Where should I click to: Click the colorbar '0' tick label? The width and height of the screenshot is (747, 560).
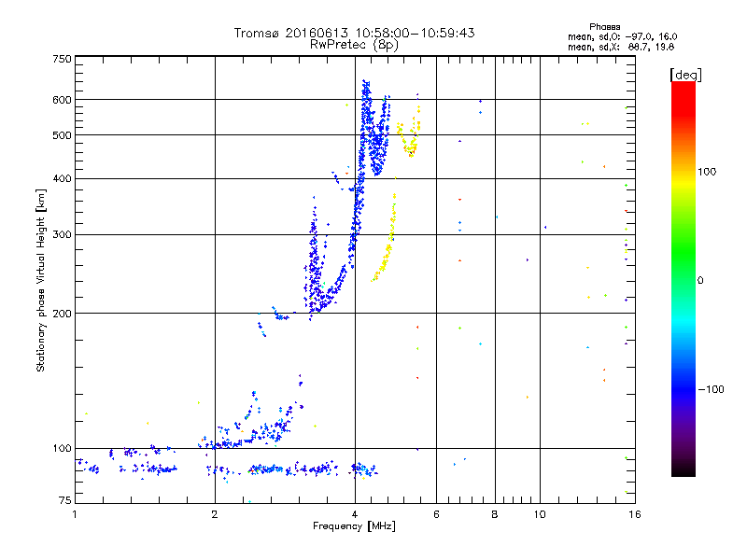(x=700, y=281)
